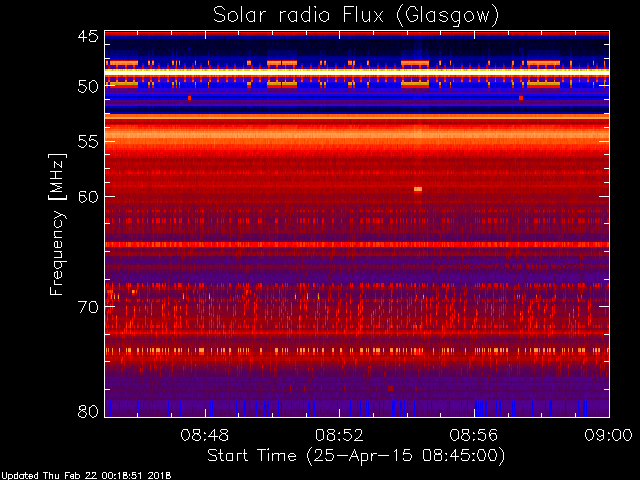
Task: Select the 08:52 time axis label
Action: coord(339,435)
